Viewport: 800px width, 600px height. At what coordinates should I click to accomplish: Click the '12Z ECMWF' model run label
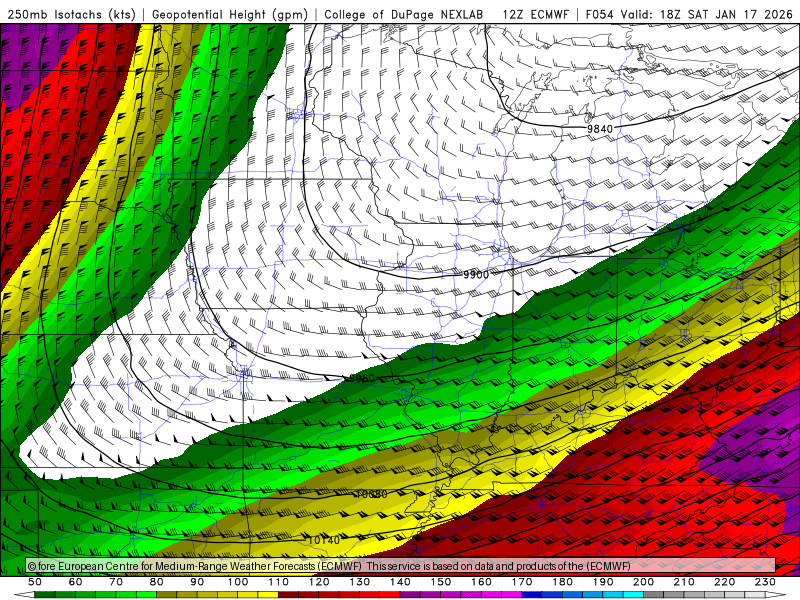pos(535,15)
